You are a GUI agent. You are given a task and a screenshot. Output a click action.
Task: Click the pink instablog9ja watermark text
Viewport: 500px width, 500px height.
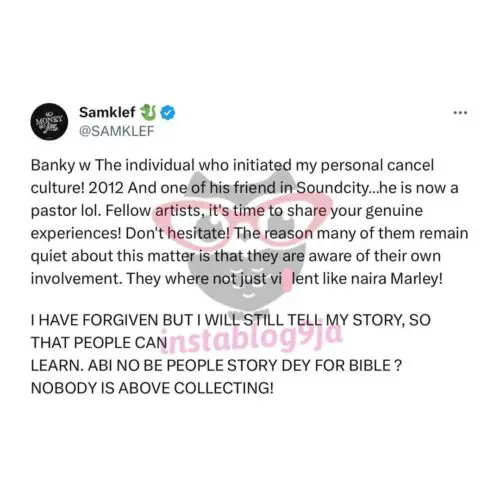251,337
